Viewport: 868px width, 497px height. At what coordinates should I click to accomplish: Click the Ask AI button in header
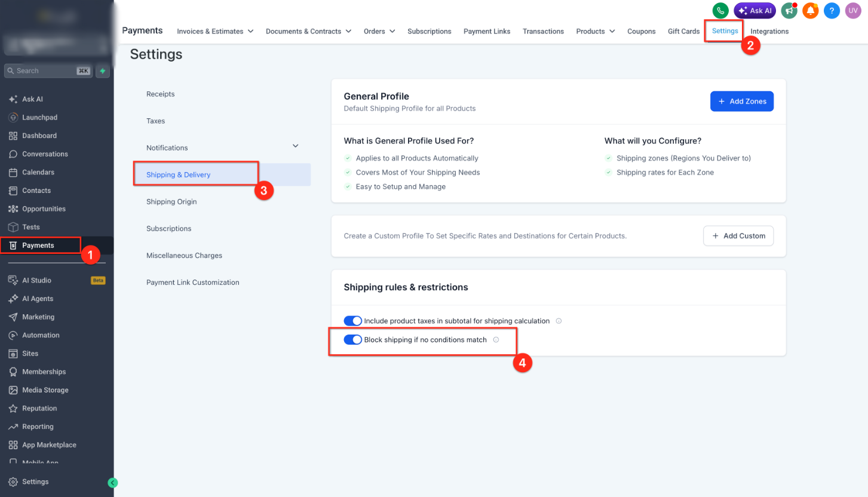(x=754, y=11)
